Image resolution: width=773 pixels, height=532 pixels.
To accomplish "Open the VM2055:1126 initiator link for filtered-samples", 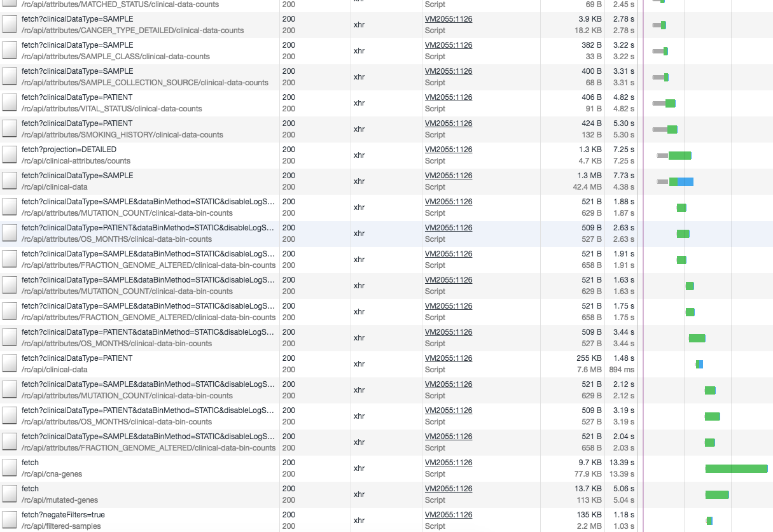I will [449, 515].
